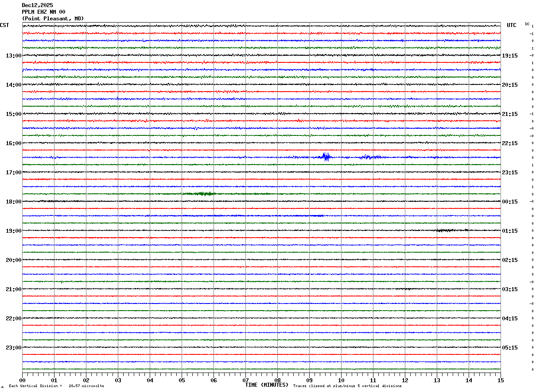Click the 23:00 CST time label
The image size is (536, 392).
(x=13, y=348)
